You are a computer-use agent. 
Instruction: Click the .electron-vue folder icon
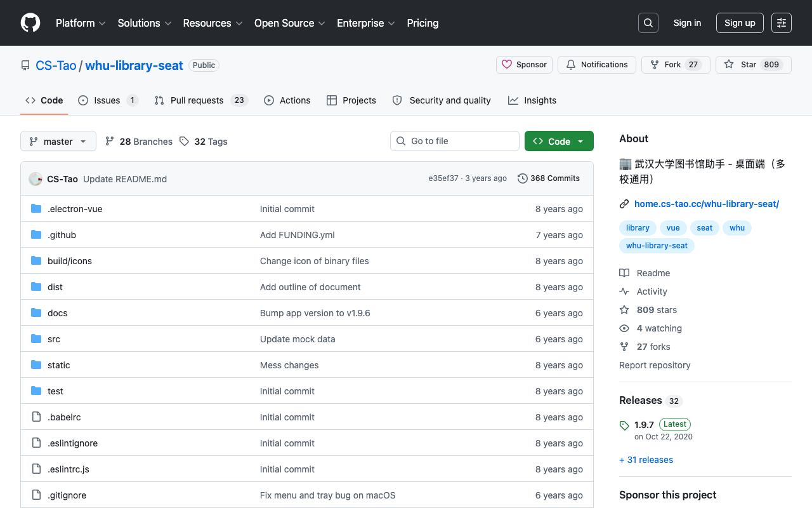(x=36, y=209)
